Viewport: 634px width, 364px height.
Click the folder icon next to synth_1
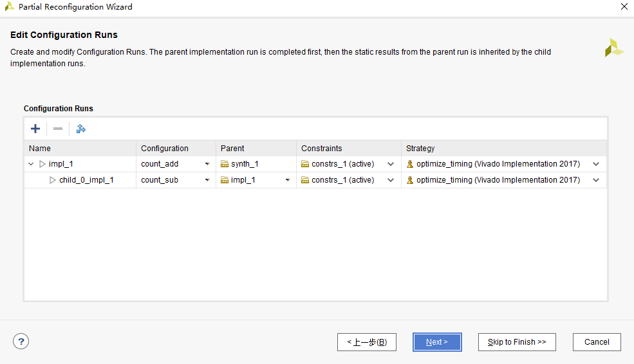pos(225,164)
